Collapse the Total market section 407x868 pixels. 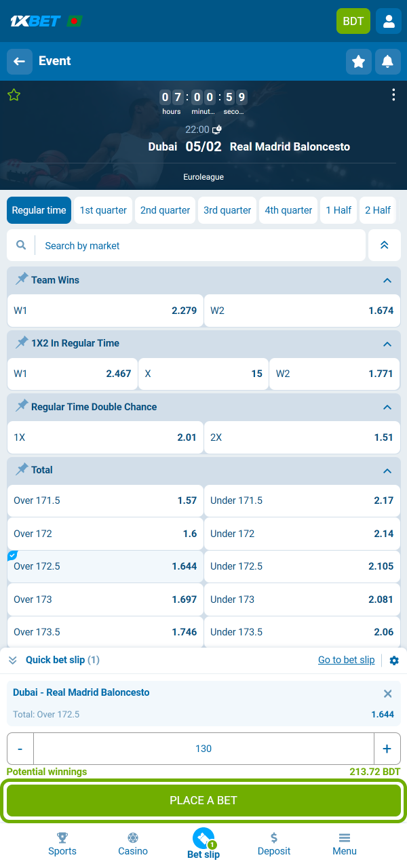tap(387, 471)
